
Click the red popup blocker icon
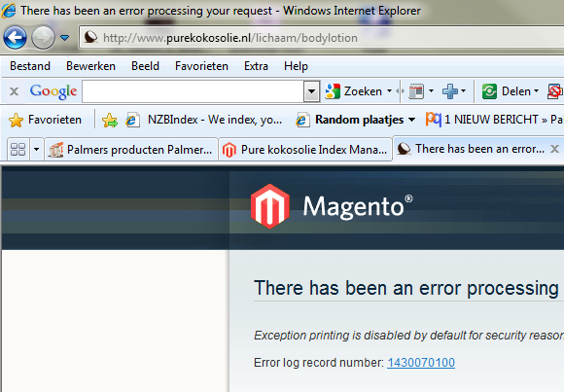[554, 91]
